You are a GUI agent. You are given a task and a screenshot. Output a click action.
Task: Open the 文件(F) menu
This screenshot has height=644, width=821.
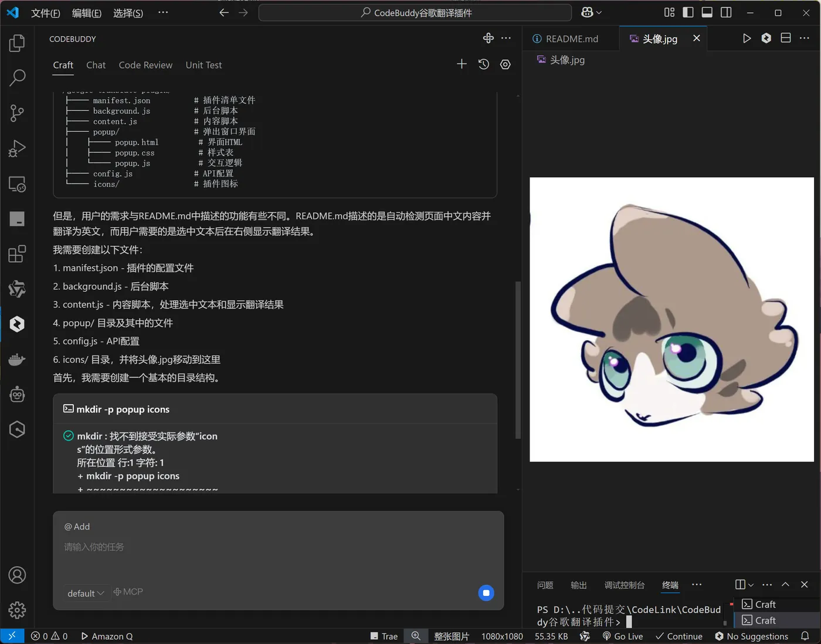coord(46,13)
